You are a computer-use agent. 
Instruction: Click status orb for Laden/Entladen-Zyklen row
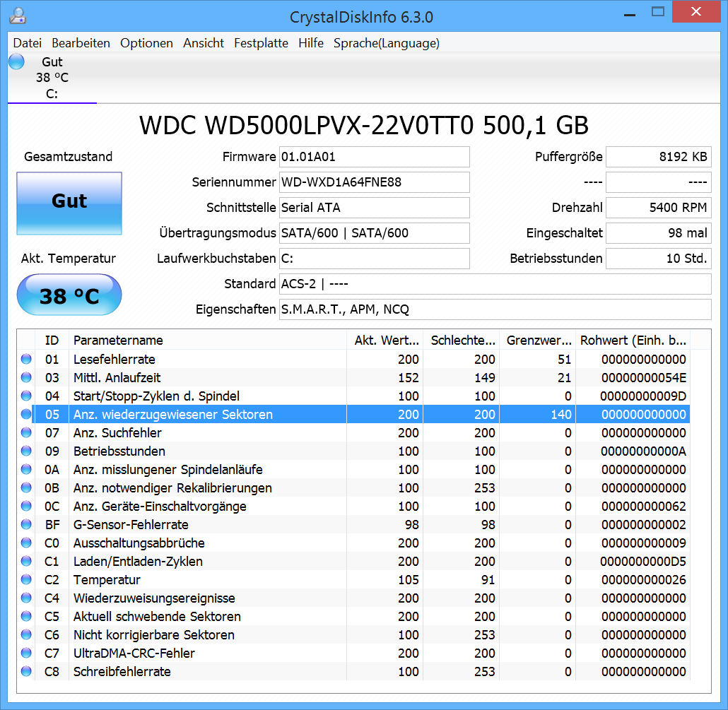coord(26,561)
